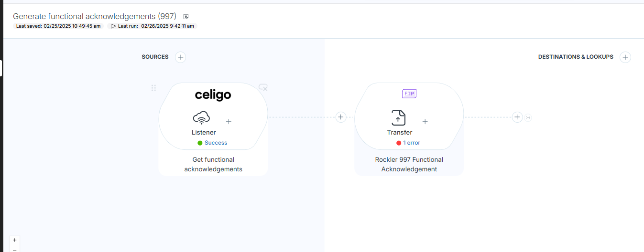The height and width of the screenshot is (252, 644).
Task: Click the plus icon next to Transfer
Action: click(x=425, y=122)
